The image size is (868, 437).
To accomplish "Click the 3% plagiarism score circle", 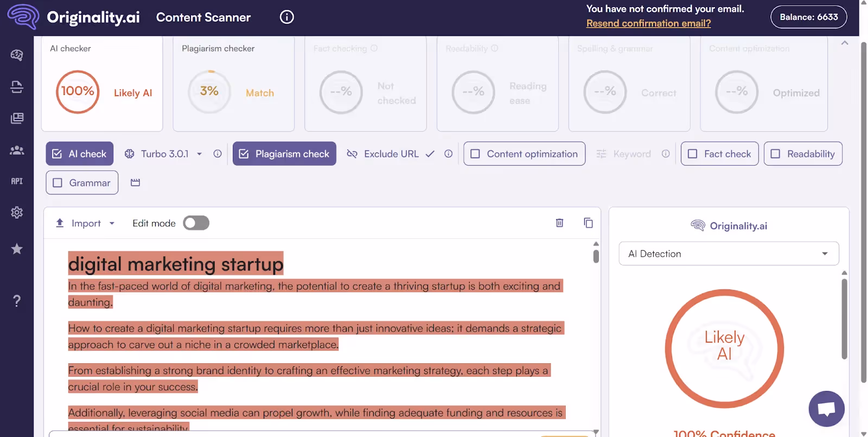I will 209,92.
